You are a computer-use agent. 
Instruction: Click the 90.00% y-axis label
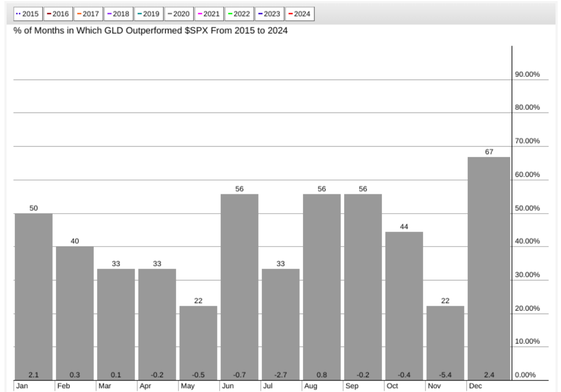pyautogui.click(x=527, y=75)
